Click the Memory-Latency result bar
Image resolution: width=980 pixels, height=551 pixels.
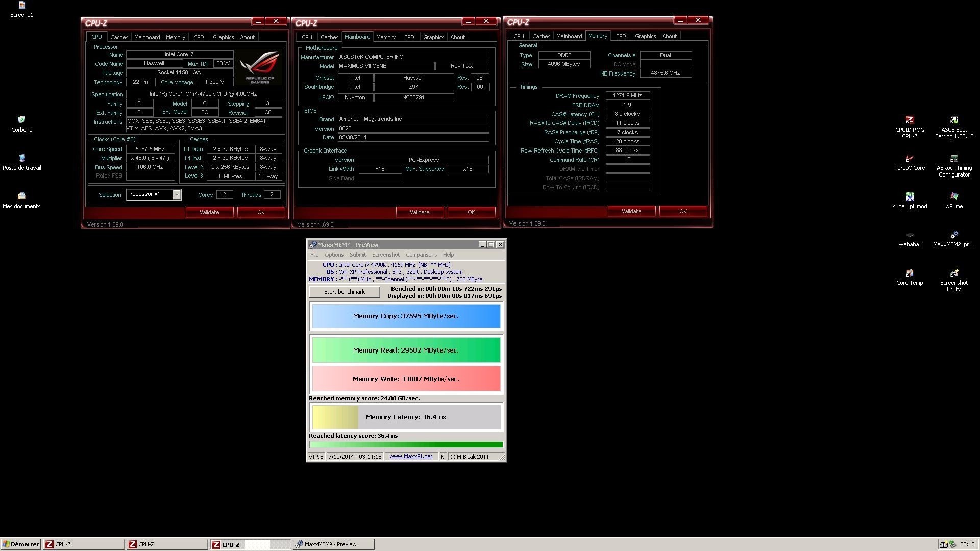pyautogui.click(x=406, y=417)
